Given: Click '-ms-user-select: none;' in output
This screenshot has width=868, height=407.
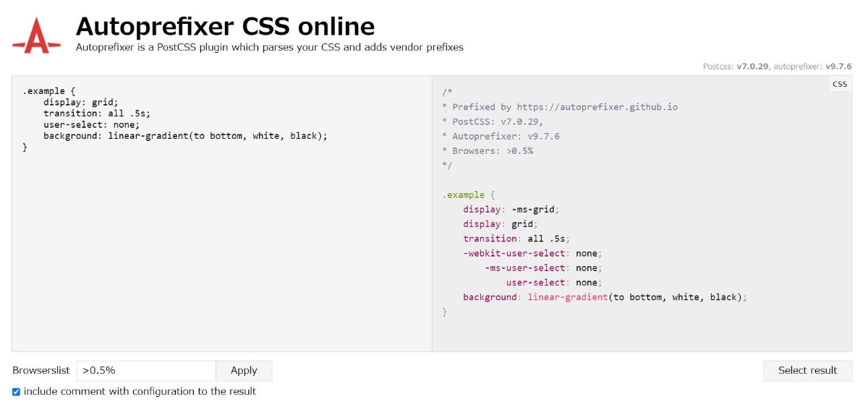Looking at the screenshot, I should (543, 267).
